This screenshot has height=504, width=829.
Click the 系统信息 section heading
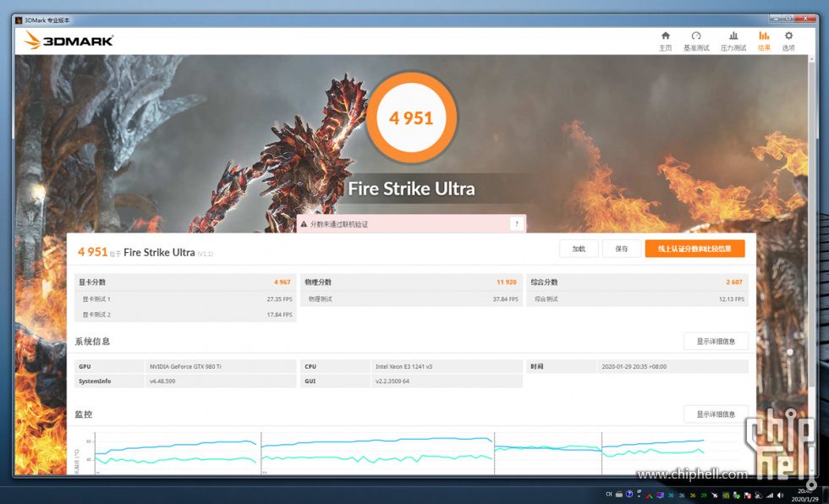coord(92,342)
